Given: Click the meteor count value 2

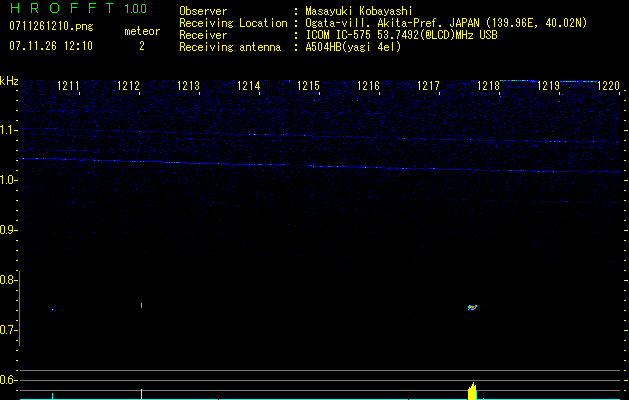Looking at the screenshot, I should pos(142,46).
